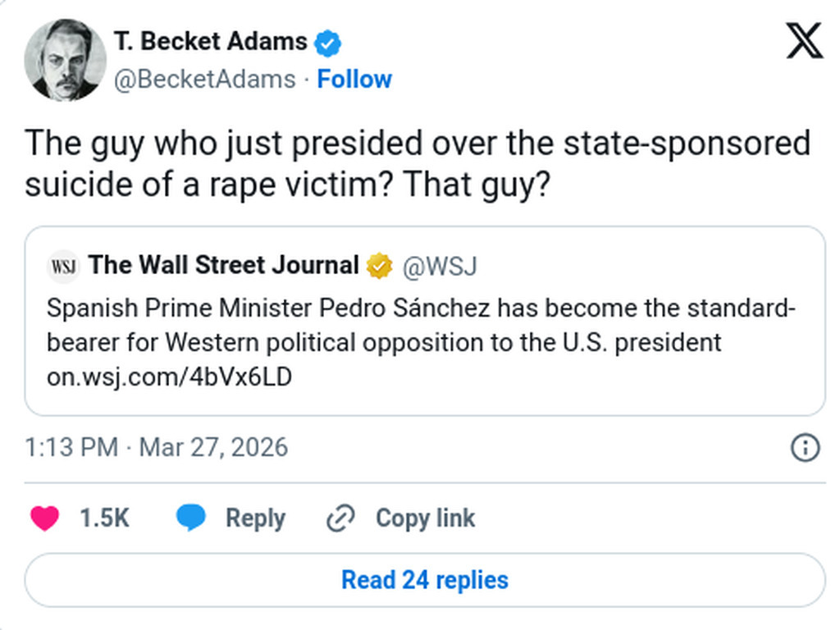Open the 1.5K likes count

click(x=104, y=518)
